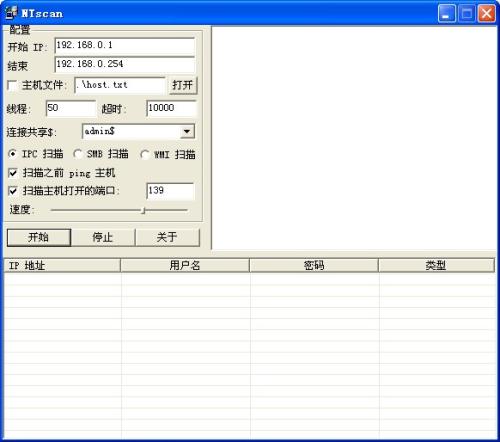Viewport: 500px width, 442px height.
Task: Uncheck 扫描主机打开的端口 checkbox
Action: [x=13, y=191]
